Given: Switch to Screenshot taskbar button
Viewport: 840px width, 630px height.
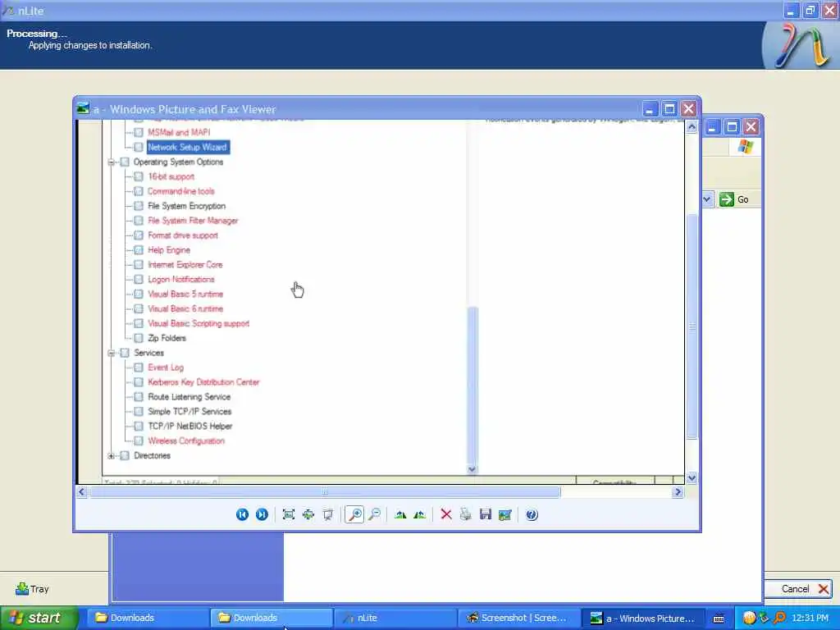Looking at the screenshot, I should tap(519, 619).
